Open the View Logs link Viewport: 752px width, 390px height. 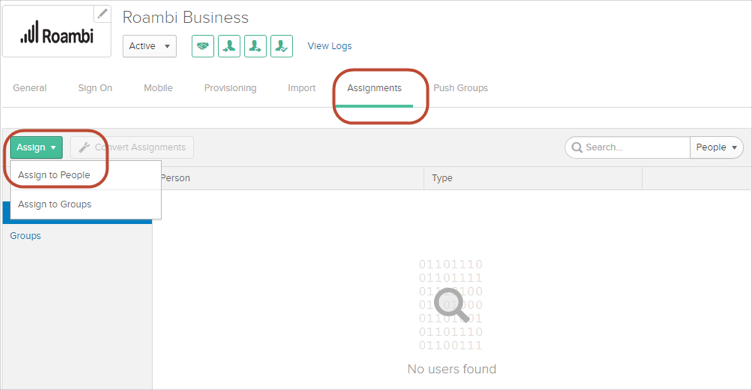tap(329, 46)
